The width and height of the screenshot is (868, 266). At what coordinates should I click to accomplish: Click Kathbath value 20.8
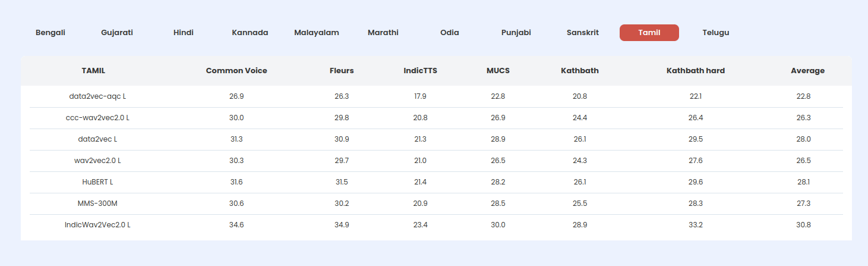580,96
